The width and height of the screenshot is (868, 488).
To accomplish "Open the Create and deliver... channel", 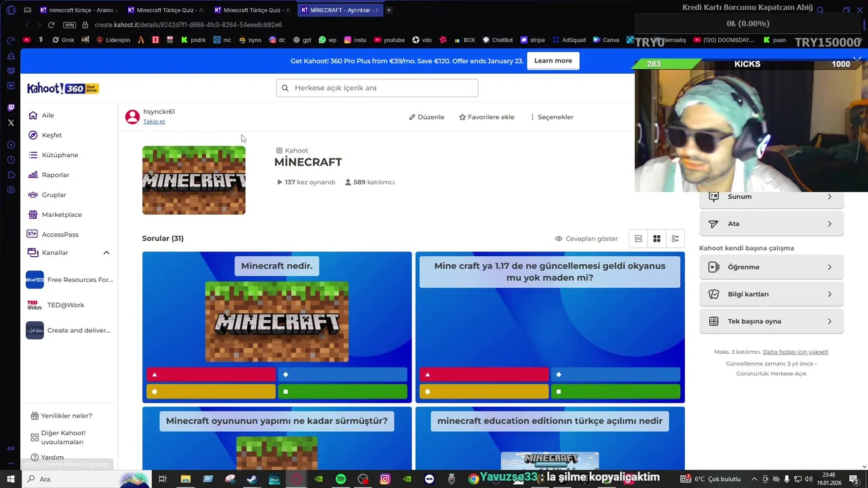I will [x=68, y=330].
